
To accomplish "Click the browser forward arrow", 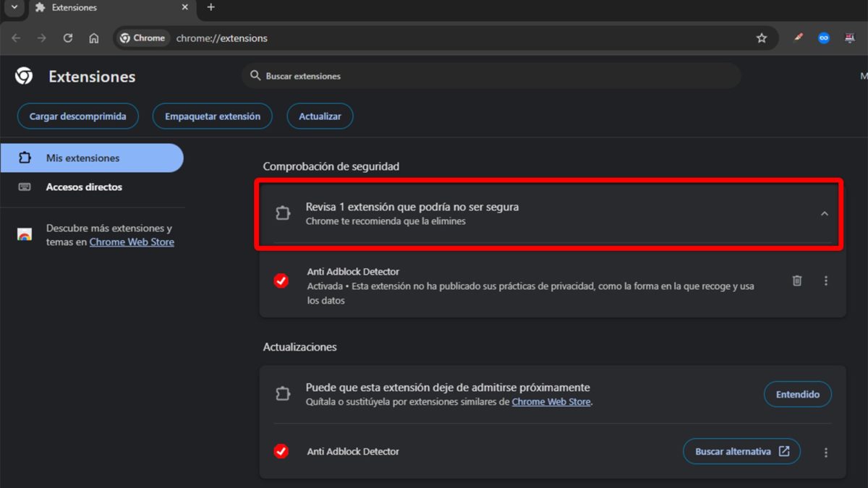I will click(42, 38).
